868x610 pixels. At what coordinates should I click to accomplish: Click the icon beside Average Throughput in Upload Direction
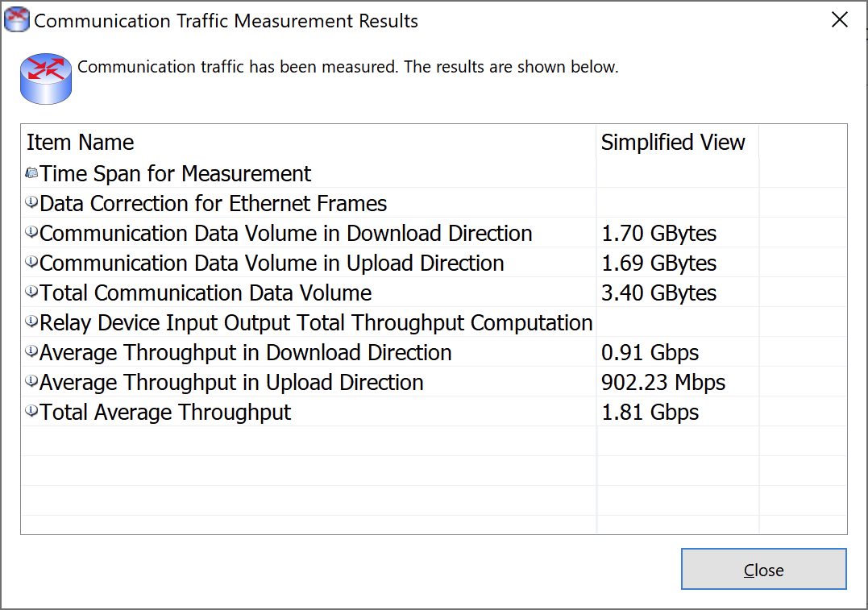click(31, 382)
